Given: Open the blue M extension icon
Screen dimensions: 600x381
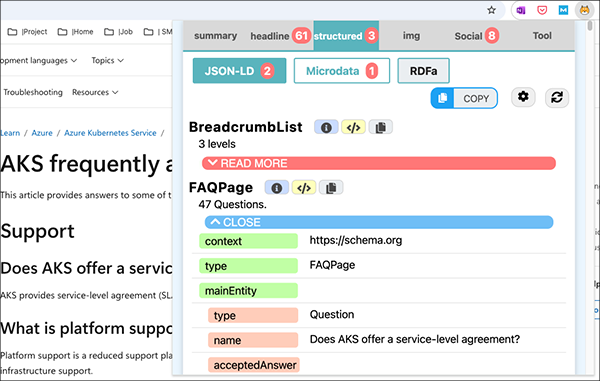Looking at the screenshot, I should pos(563,10).
